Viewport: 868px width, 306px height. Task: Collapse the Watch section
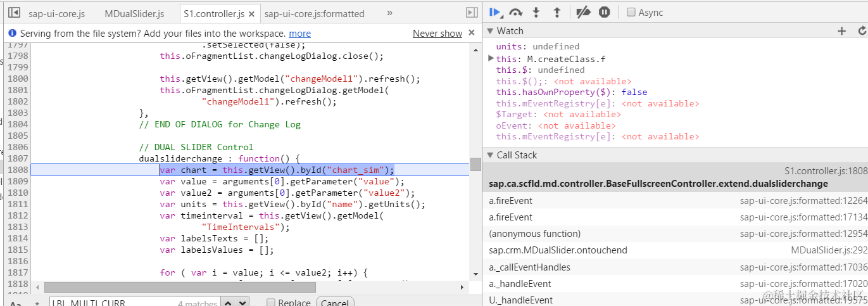click(x=489, y=30)
